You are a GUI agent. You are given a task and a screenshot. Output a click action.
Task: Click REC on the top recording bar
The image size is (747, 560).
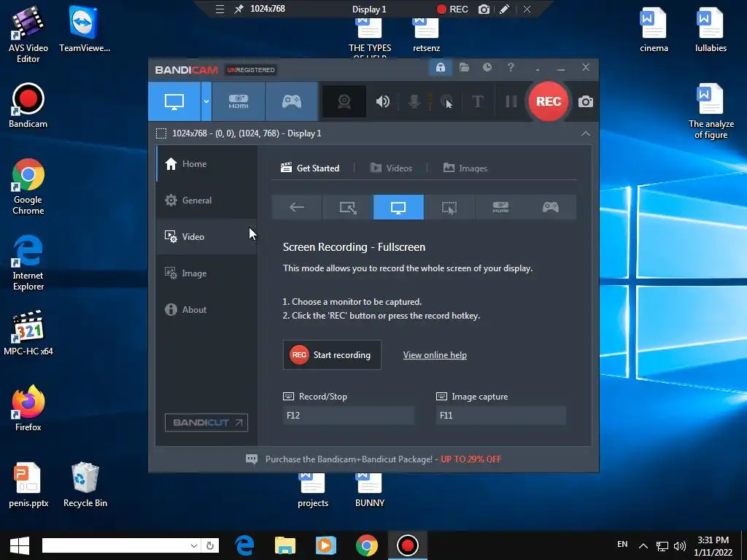pyautogui.click(x=452, y=9)
